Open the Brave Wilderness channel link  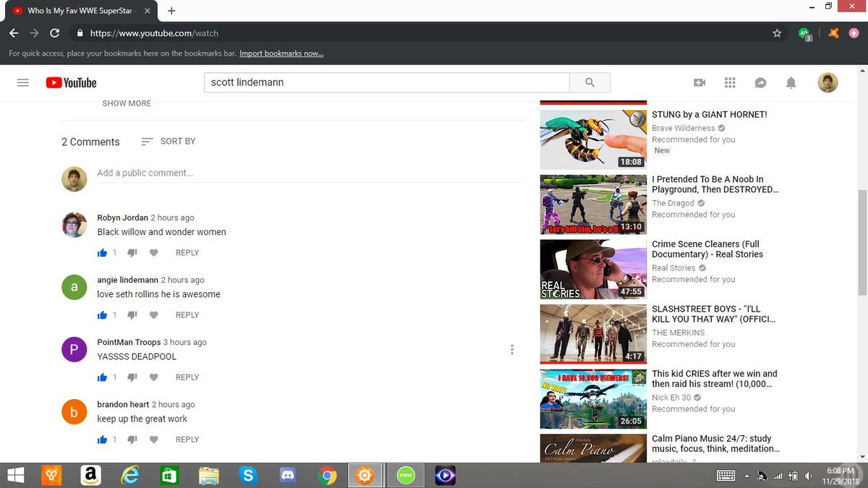tap(684, 128)
